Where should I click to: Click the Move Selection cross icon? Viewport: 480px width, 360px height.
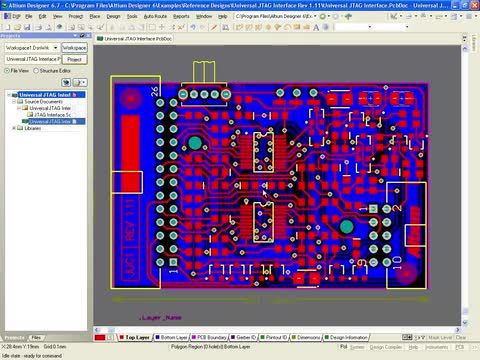pos(162,27)
